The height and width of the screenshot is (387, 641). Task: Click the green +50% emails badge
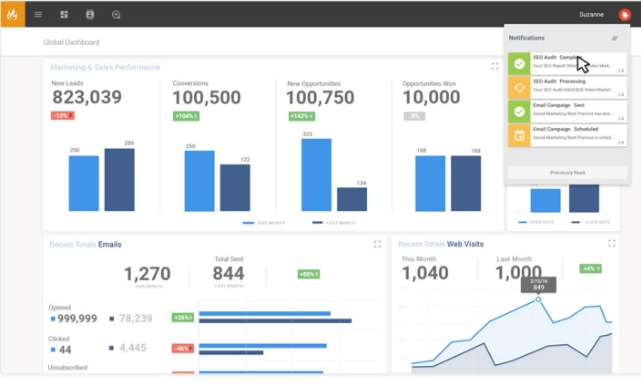pos(309,274)
